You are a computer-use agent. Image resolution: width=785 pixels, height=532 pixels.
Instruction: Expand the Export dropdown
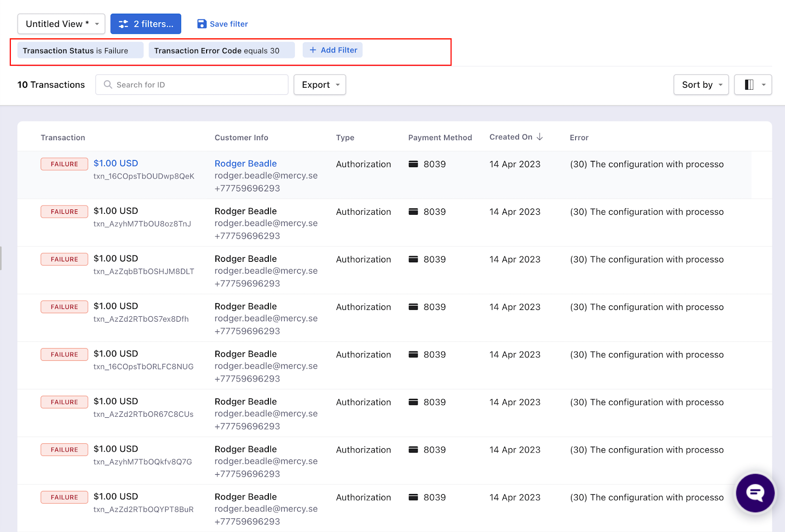click(320, 85)
